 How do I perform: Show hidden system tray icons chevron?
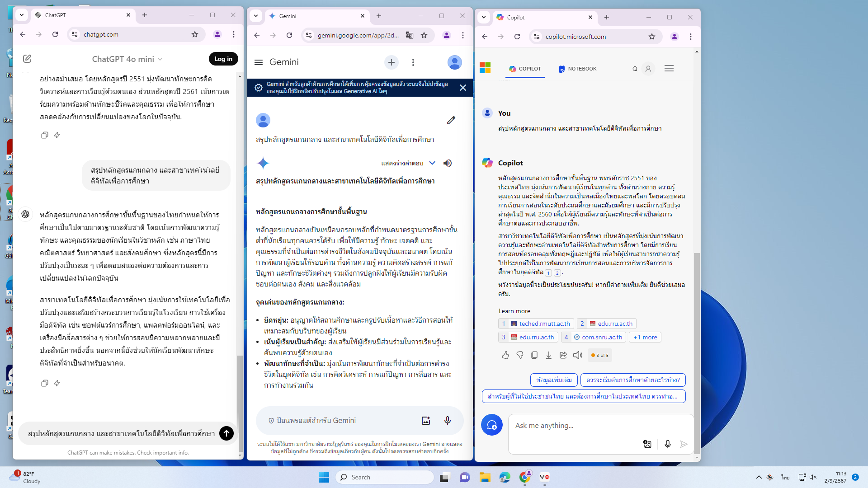coord(759,477)
